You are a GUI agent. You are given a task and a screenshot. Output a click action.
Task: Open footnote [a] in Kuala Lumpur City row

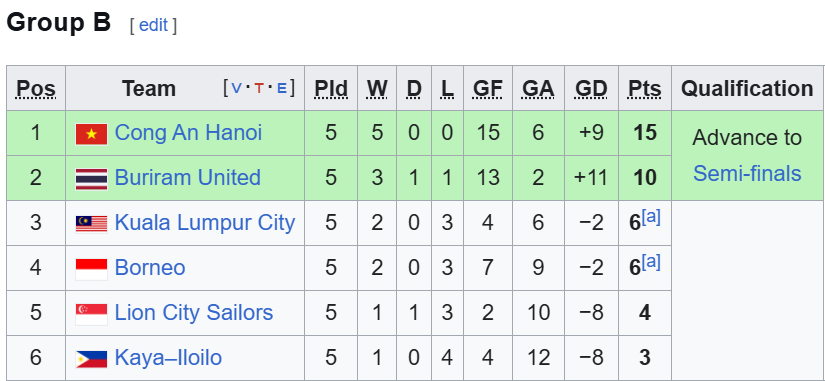651,217
